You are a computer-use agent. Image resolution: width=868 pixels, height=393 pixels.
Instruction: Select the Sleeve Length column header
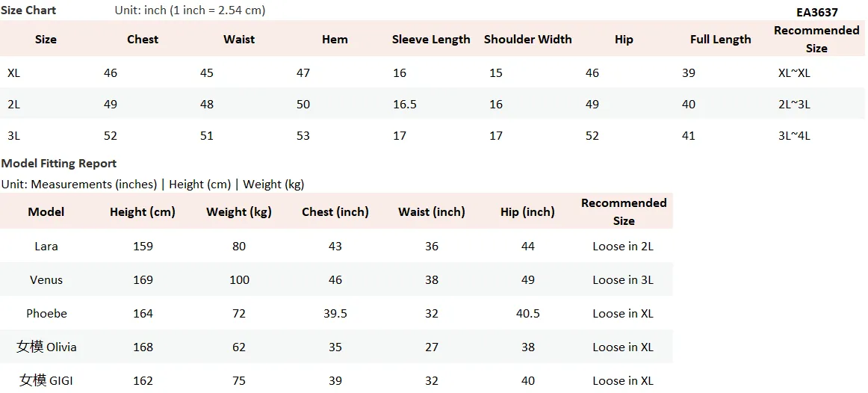click(x=431, y=40)
